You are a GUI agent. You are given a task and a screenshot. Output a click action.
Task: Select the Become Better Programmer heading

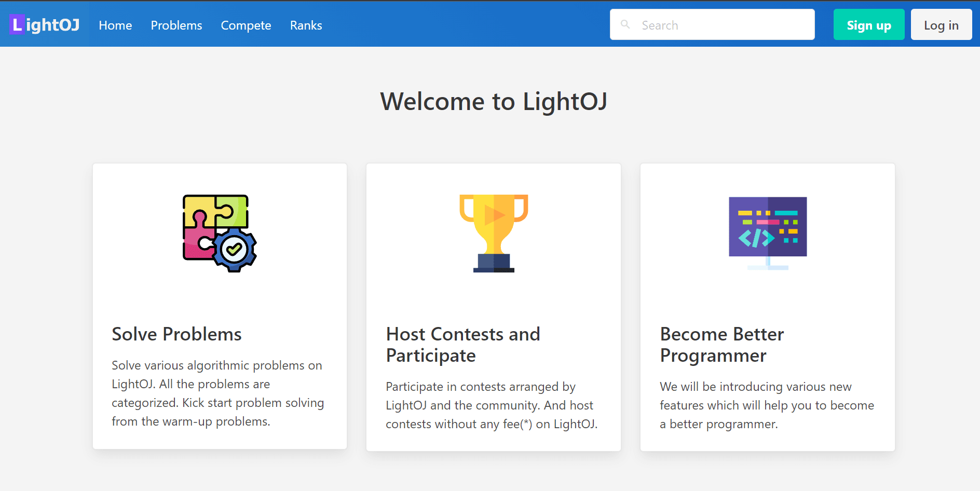(722, 345)
